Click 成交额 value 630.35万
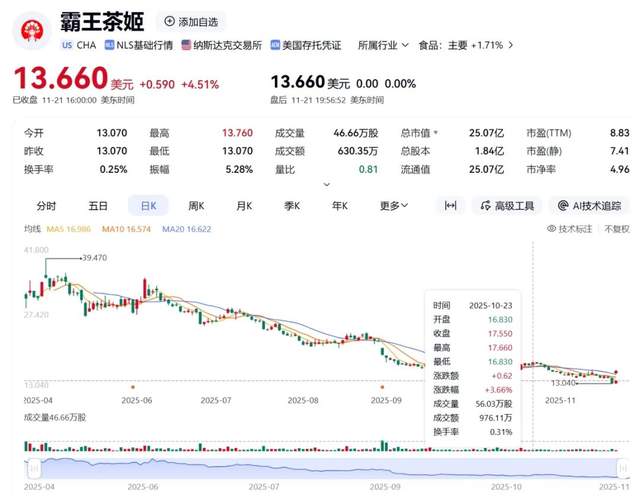This screenshot has height=500, width=640. (x=358, y=151)
